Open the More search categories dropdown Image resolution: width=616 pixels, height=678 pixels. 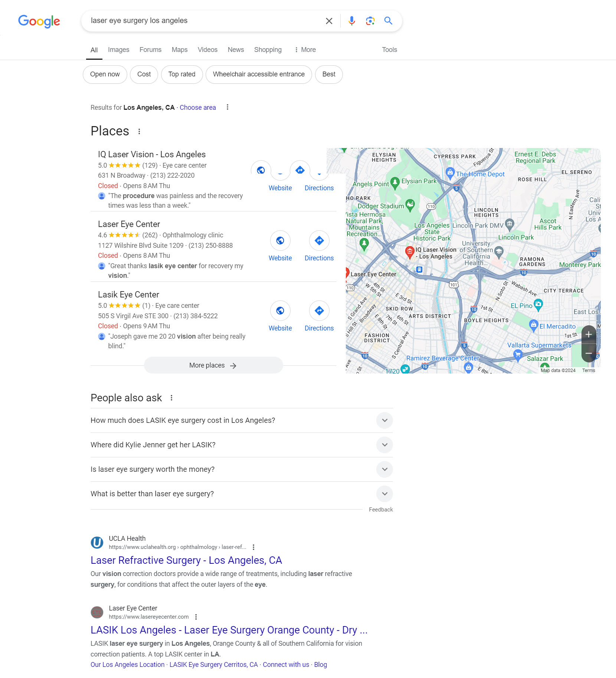(x=305, y=50)
